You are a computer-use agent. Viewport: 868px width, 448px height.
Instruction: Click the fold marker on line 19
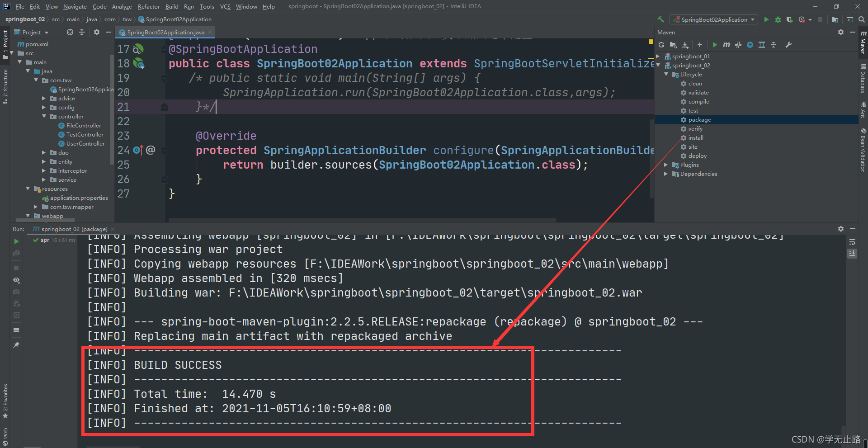[165, 78]
